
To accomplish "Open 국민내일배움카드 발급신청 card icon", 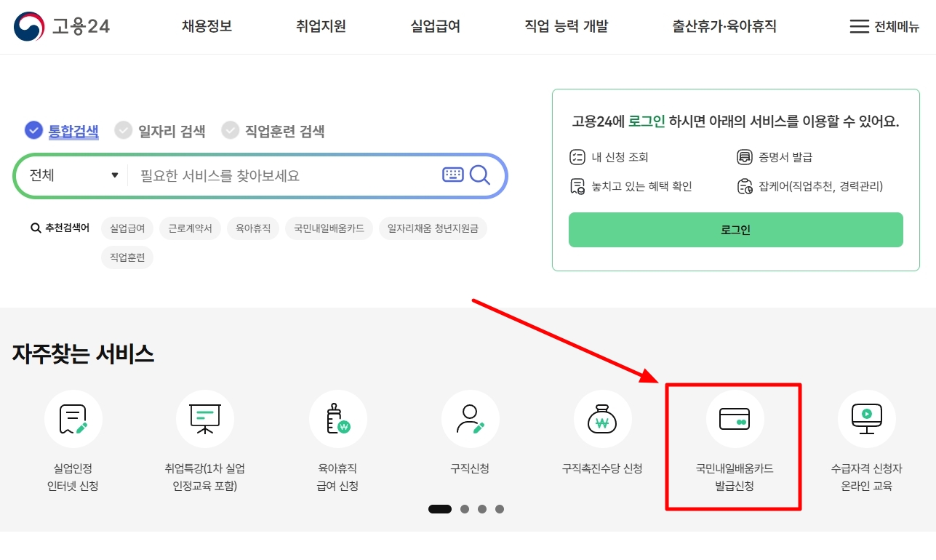I will [x=734, y=419].
